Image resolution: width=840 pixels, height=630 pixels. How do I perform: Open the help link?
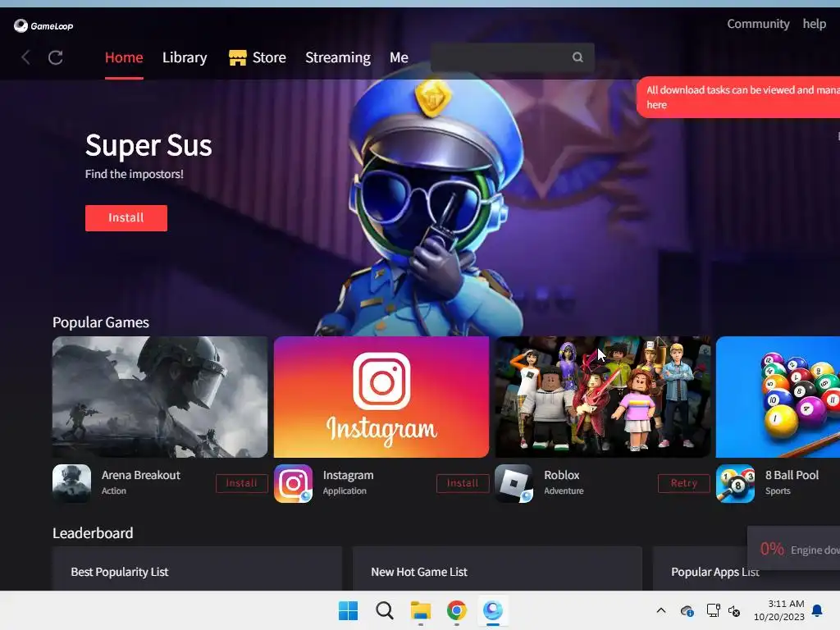(815, 24)
